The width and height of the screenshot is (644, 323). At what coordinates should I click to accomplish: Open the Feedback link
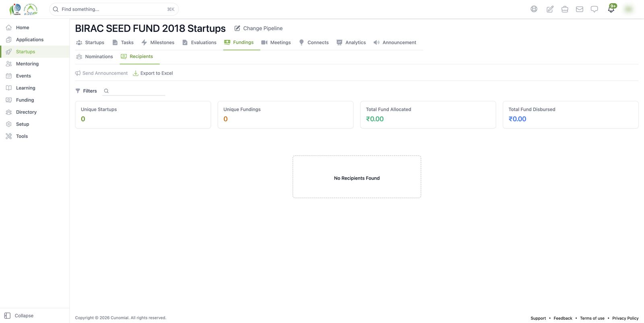563,318
